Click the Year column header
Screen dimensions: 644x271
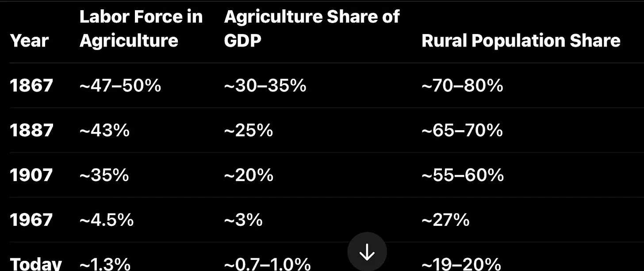pos(29,41)
